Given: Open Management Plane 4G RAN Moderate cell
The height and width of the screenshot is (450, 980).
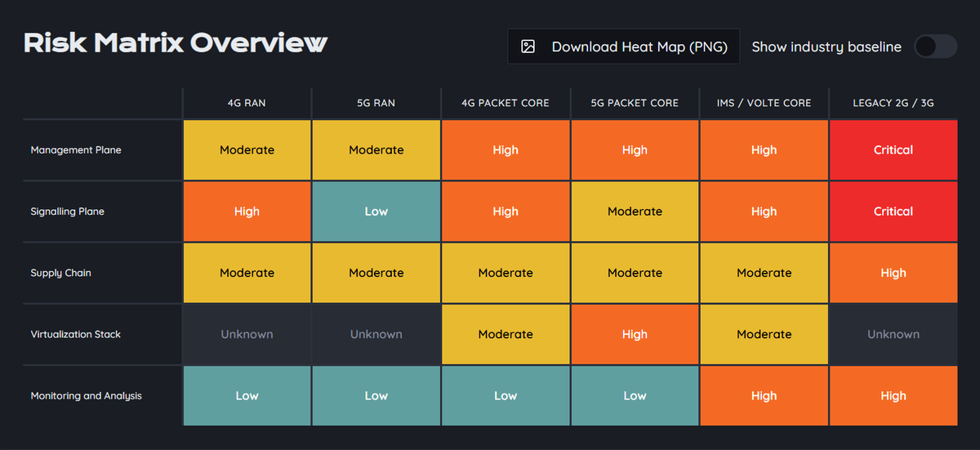Looking at the screenshot, I should point(247,150).
